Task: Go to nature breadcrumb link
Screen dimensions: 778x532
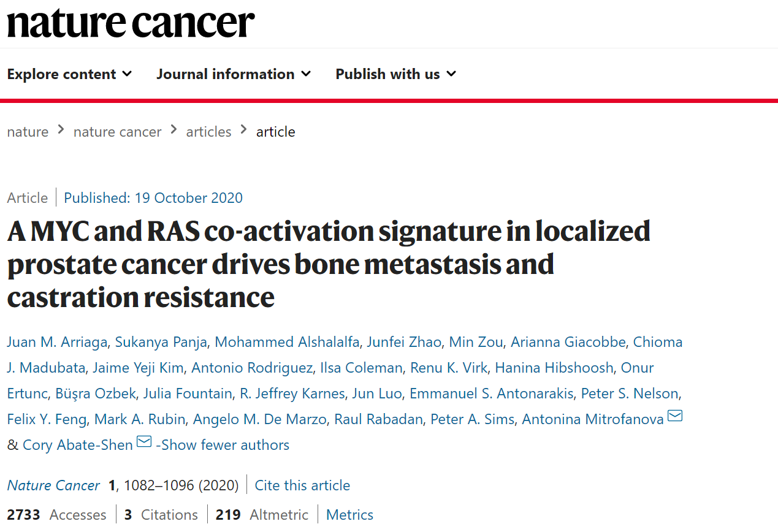Action: [x=28, y=132]
